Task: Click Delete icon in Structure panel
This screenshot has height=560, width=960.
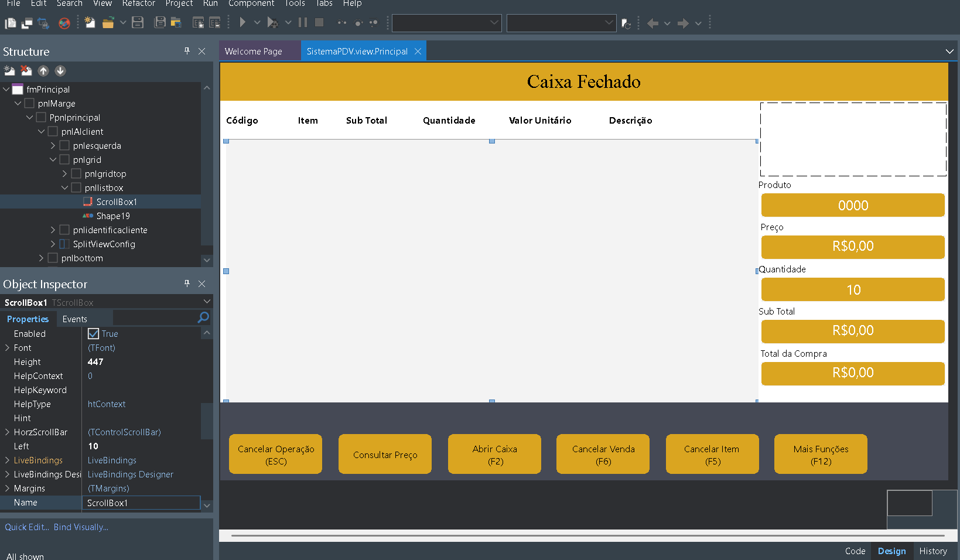Action: [x=26, y=71]
